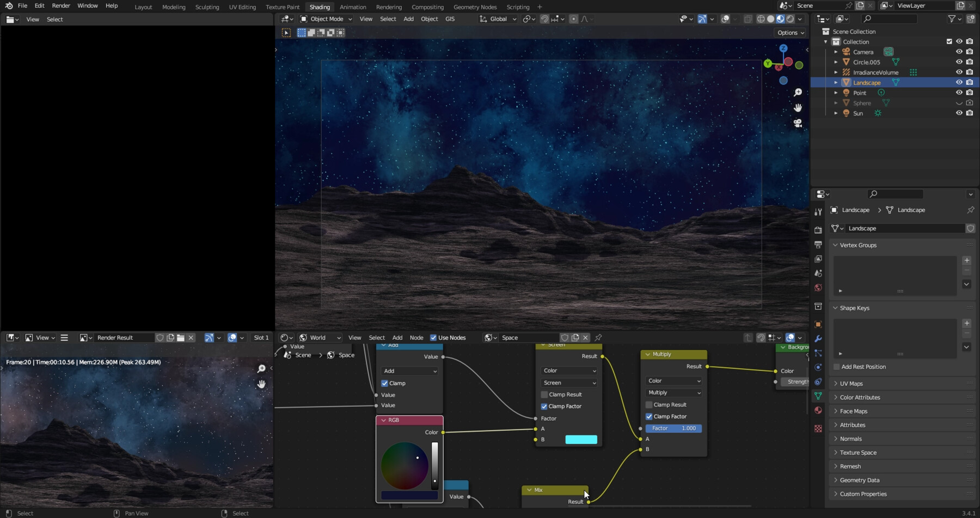
Task: Open the Object Mode dropdown
Action: coord(325,19)
